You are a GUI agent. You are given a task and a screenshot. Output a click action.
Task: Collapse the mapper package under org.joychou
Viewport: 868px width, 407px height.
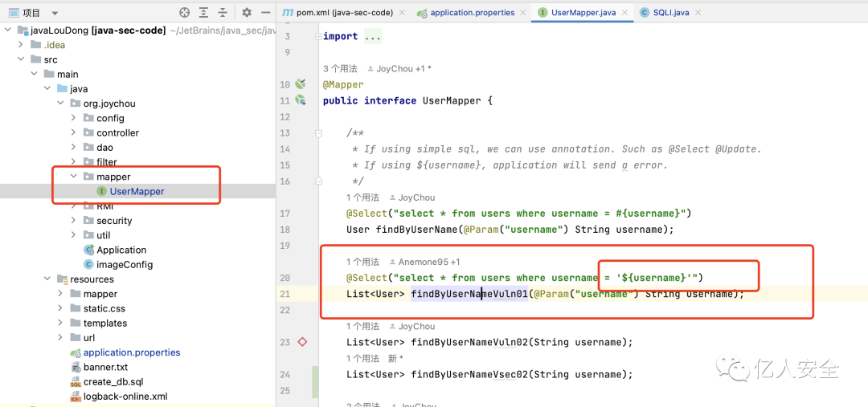coord(73,177)
